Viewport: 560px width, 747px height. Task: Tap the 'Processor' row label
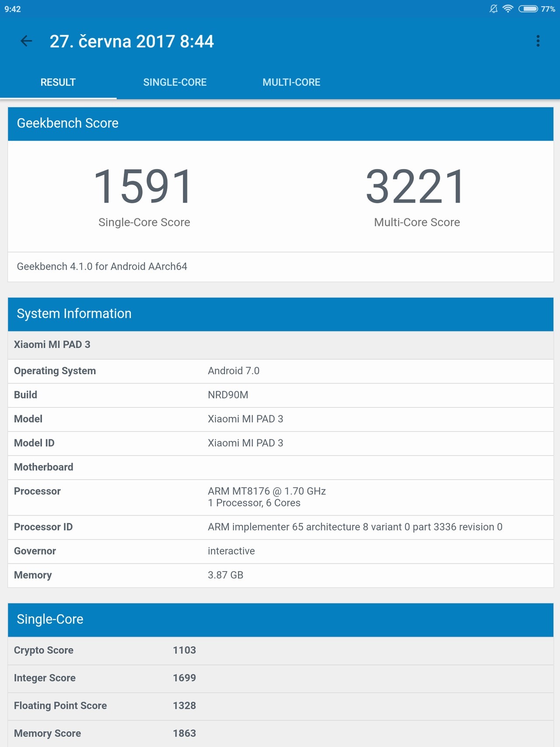pyautogui.click(x=37, y=491)
